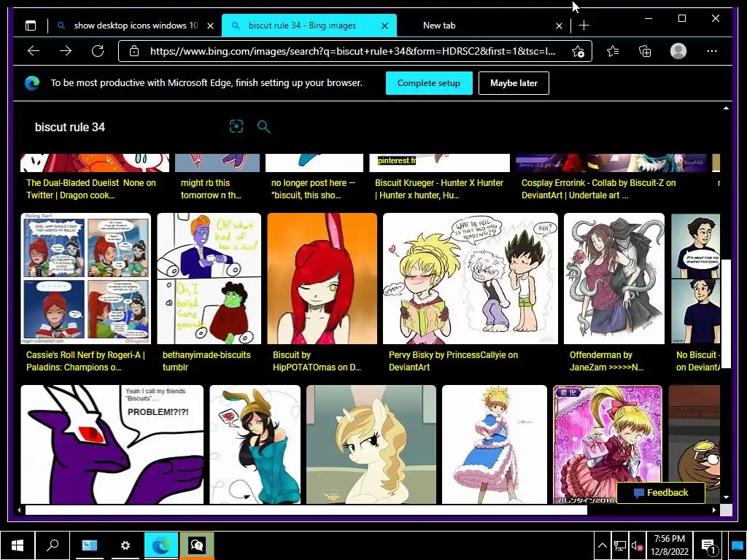
Task: Go back with the back arrow
Action: click(34, 51)
